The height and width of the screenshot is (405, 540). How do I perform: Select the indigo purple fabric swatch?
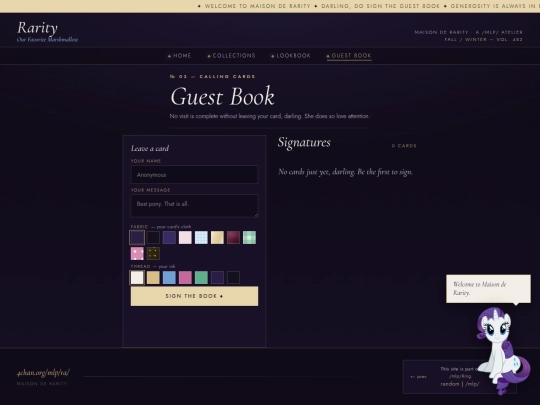pyautogui.click(x=169, y=238)
